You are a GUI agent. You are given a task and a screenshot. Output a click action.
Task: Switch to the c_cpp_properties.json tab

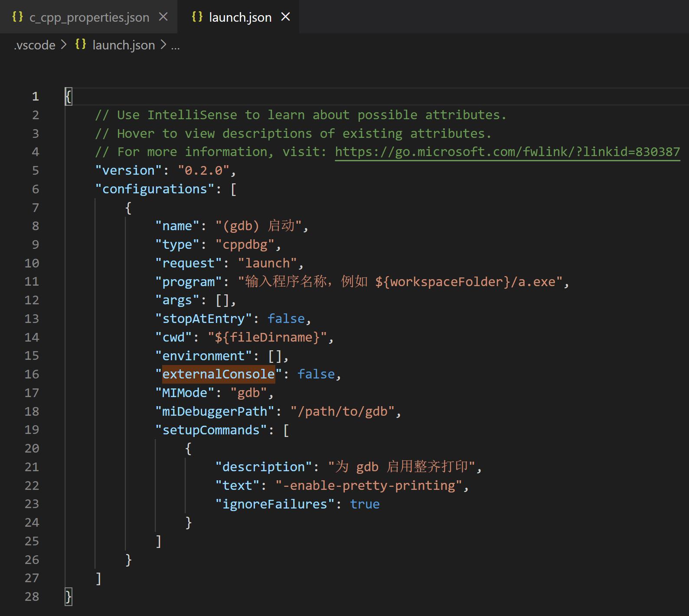coord(89,17)
